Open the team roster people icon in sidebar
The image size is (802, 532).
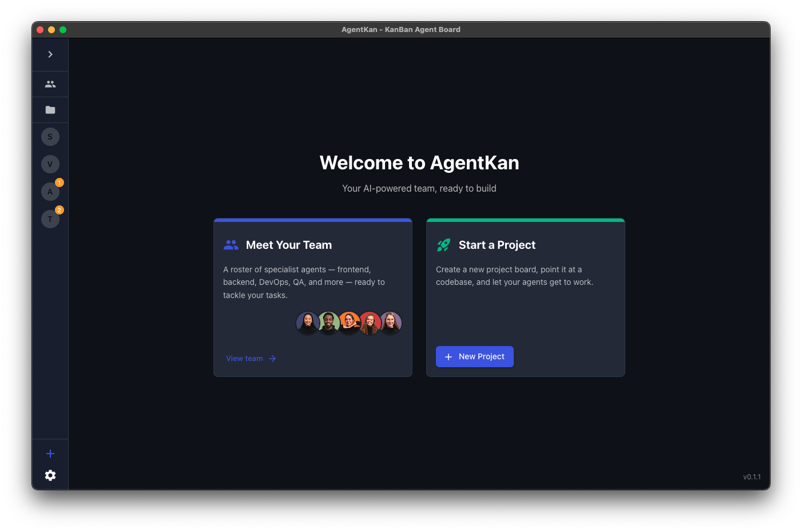50,84
